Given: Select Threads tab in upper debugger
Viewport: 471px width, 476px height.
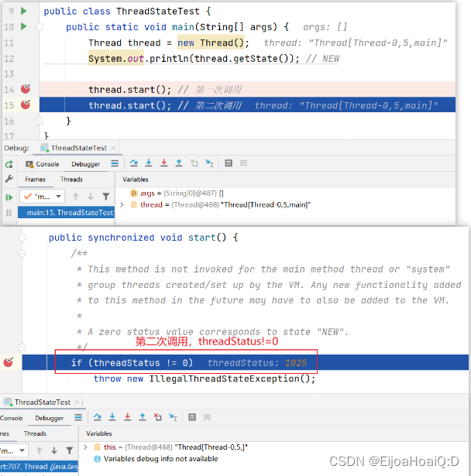Looking at the screenshot, I should click(71, 180).
